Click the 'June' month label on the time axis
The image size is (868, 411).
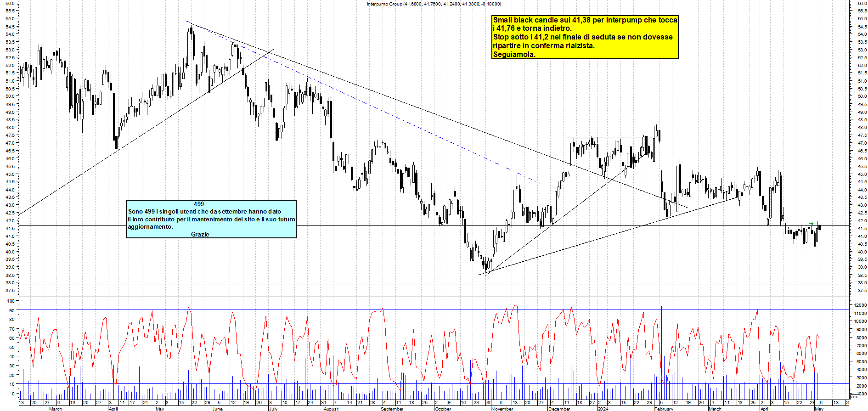tap(218, 409)
